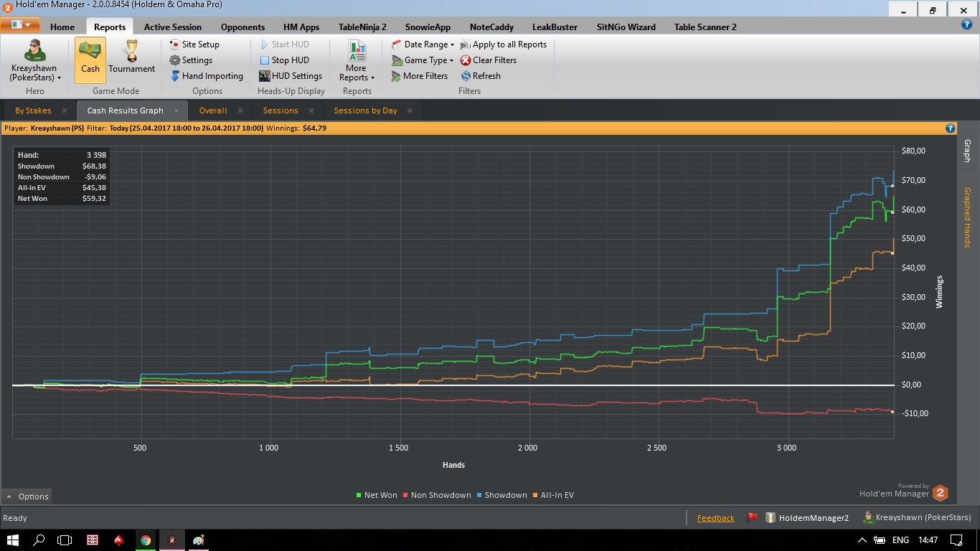Open the SitNGo Wizard tab
The image size is (980, 551).
click(626, 27)
